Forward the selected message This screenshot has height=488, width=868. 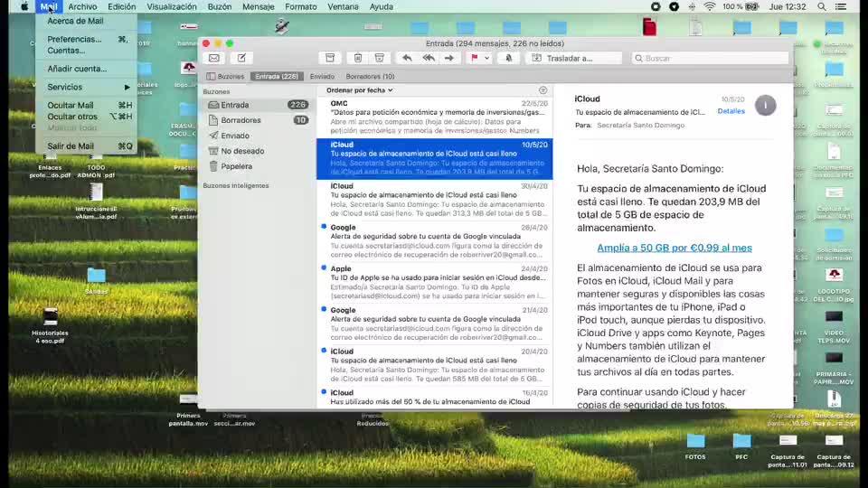tap(449, 58)
